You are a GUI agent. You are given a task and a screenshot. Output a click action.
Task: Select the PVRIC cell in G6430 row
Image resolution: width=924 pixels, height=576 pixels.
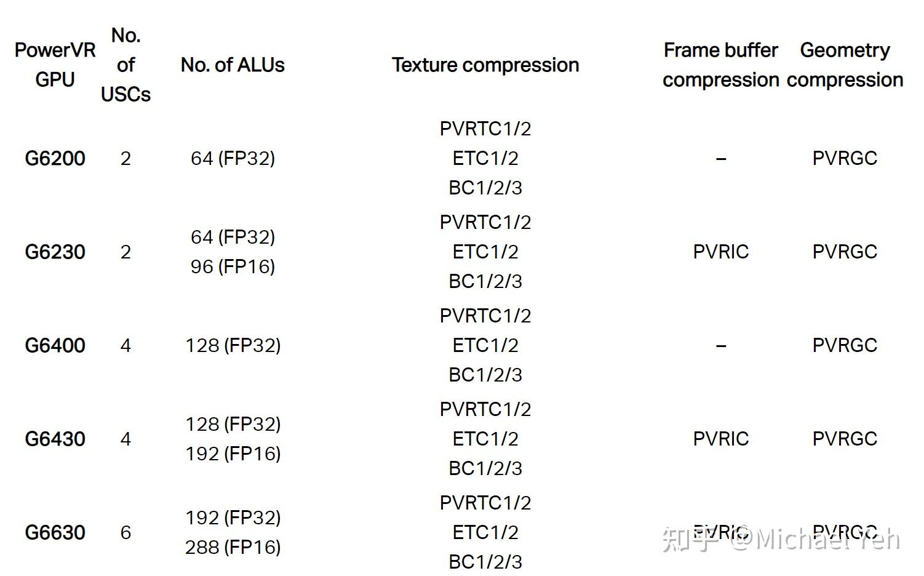pos(720,439)
